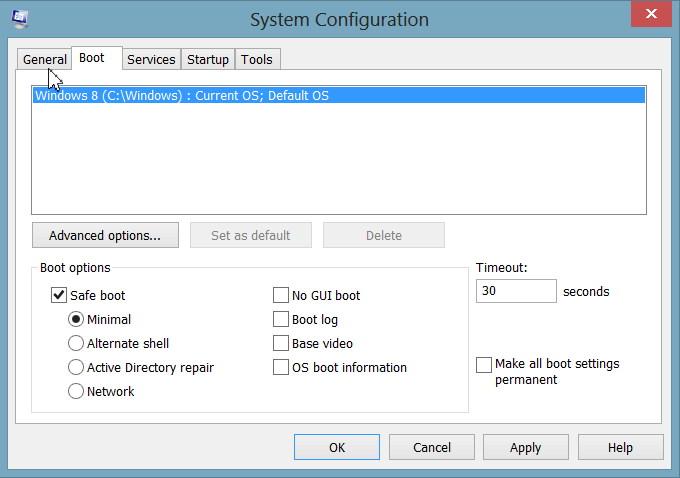This screenshot has width=680, height=478.
Task: Select Alternate shell radio button
Action: (x=76, y=344)
